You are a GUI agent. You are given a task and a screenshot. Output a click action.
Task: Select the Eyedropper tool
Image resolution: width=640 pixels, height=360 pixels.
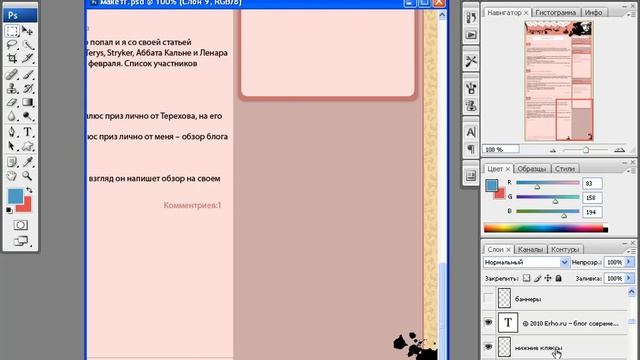coord(27,162)
